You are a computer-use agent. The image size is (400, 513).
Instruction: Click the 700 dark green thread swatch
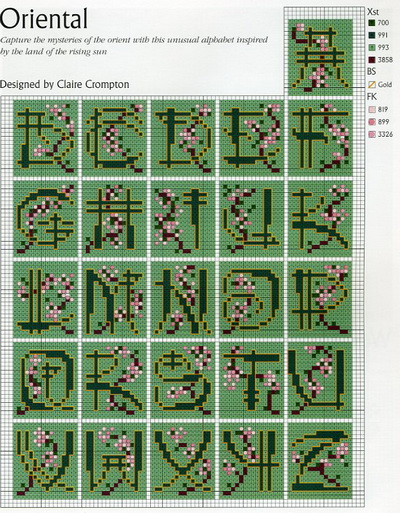pyautogui.click(x=372, y=23)
